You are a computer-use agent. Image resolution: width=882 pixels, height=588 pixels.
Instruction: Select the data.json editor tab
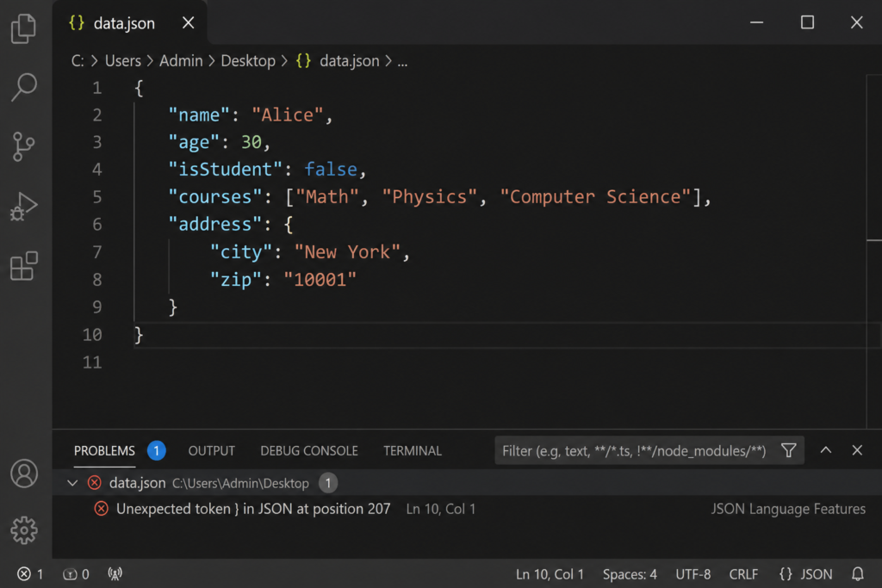pyautogui.click(x=130, y=23)
